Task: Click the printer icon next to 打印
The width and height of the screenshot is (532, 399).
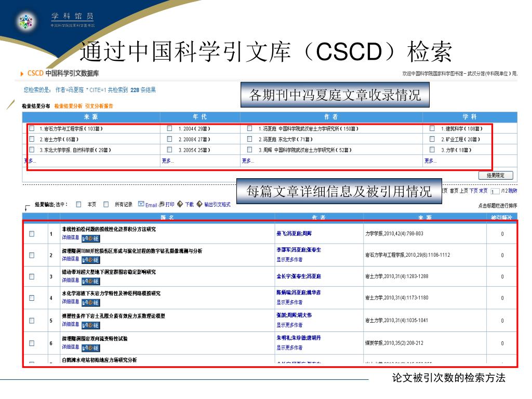Action: click(162, 204)
